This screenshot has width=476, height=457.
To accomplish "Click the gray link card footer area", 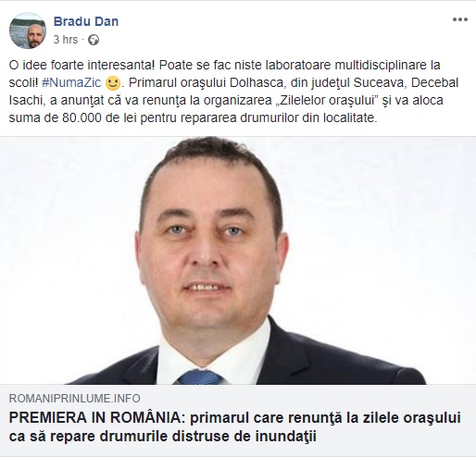I will coord(238,420).
